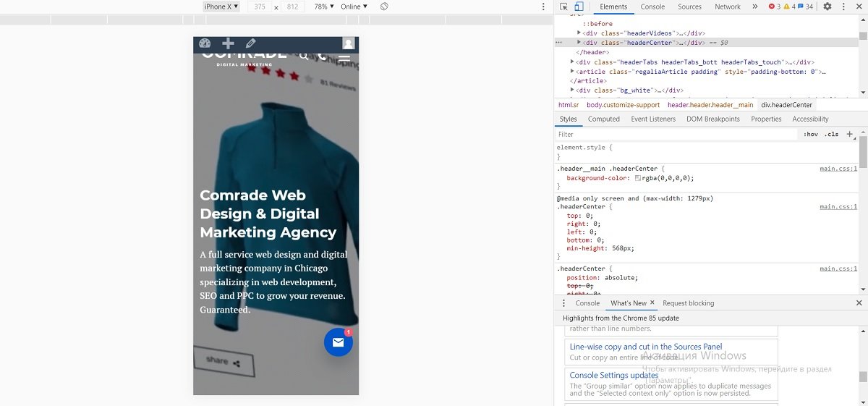868x406 pixels.
Task: Add new style rule plus icon
Action: (849, 134)
